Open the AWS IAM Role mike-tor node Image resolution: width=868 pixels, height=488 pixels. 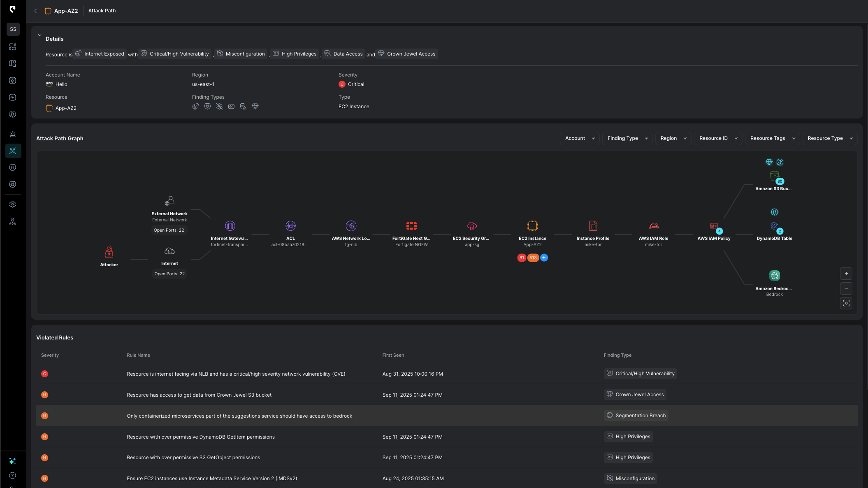[x=653, y=226]
